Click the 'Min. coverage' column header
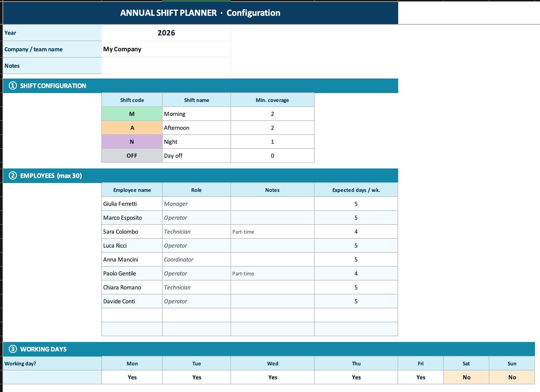The width and height of the screenshot is (540, 392). [273, 100]
